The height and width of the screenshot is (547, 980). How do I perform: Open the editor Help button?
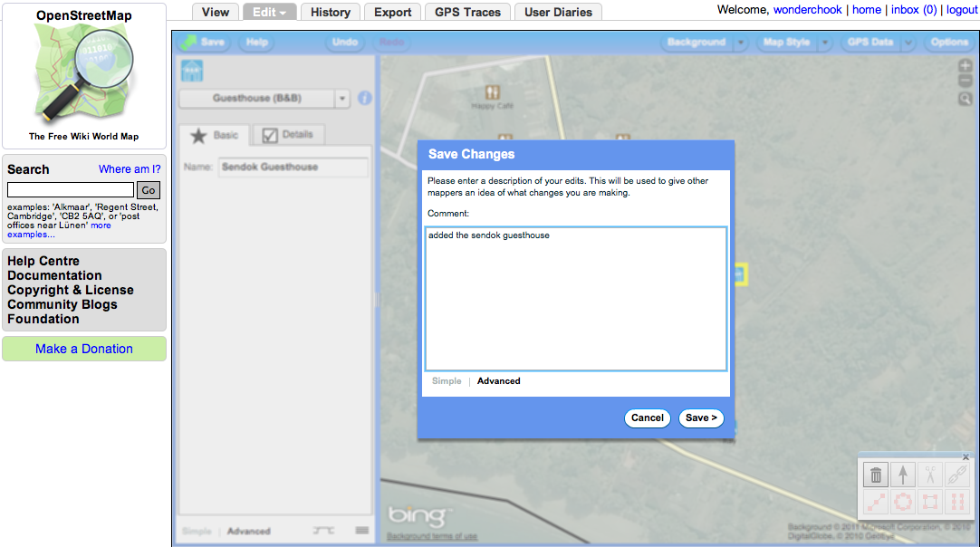click(x=257, y=43)
